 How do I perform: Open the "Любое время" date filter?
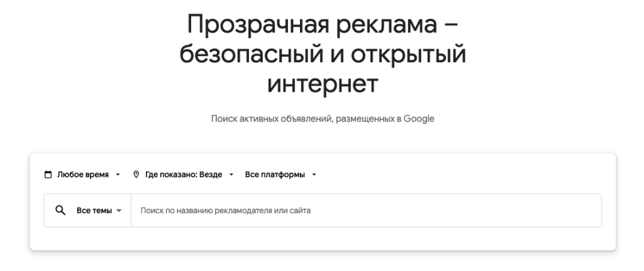tap(82, 175)
